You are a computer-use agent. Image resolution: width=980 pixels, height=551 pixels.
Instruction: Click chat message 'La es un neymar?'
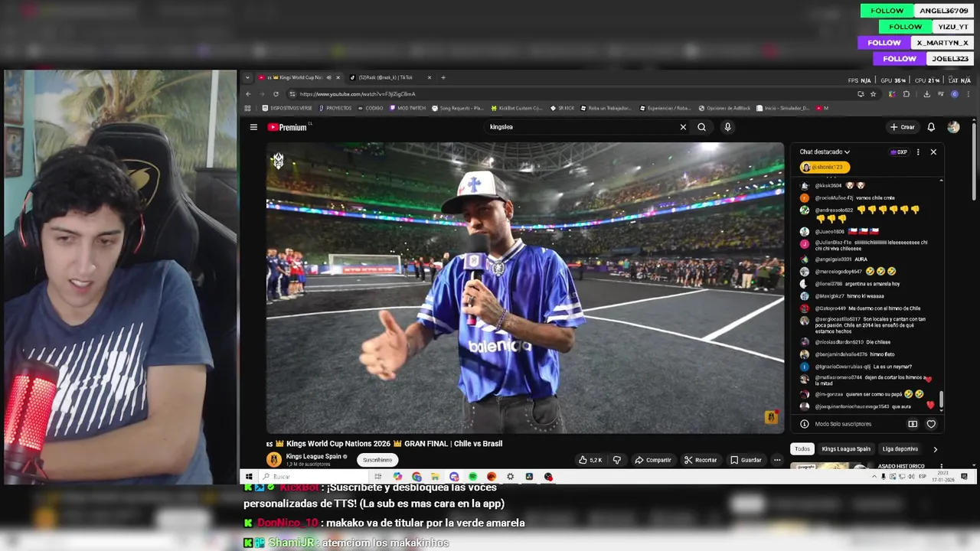893,367
